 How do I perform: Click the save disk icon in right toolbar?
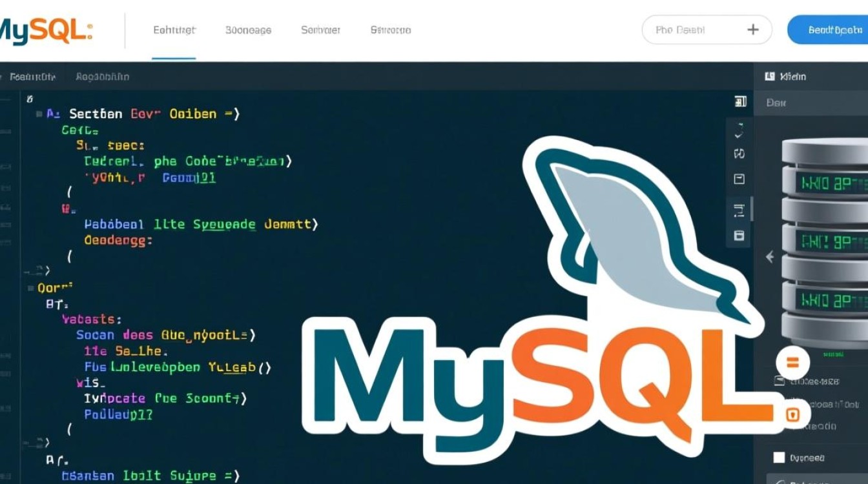coord(739,236)
